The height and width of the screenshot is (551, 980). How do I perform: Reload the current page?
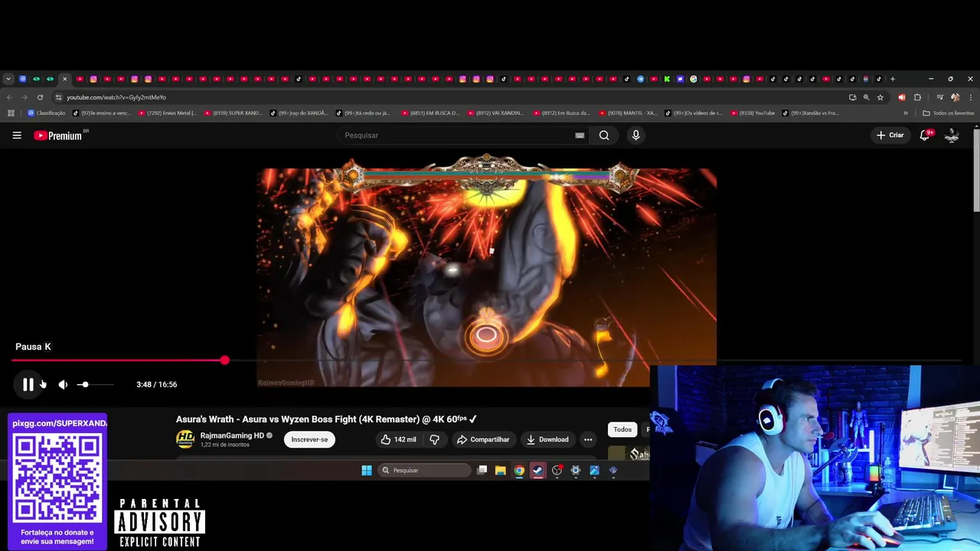[x=40, y=97]
